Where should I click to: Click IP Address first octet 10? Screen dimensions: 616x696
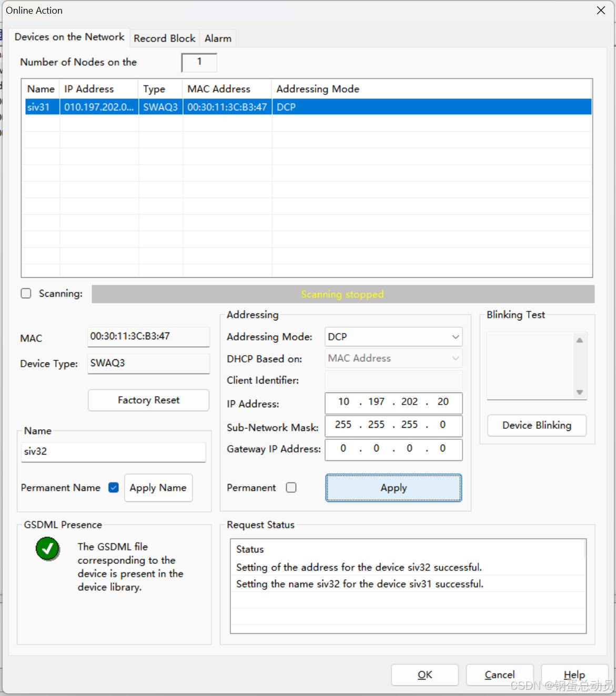pos(344,402)
